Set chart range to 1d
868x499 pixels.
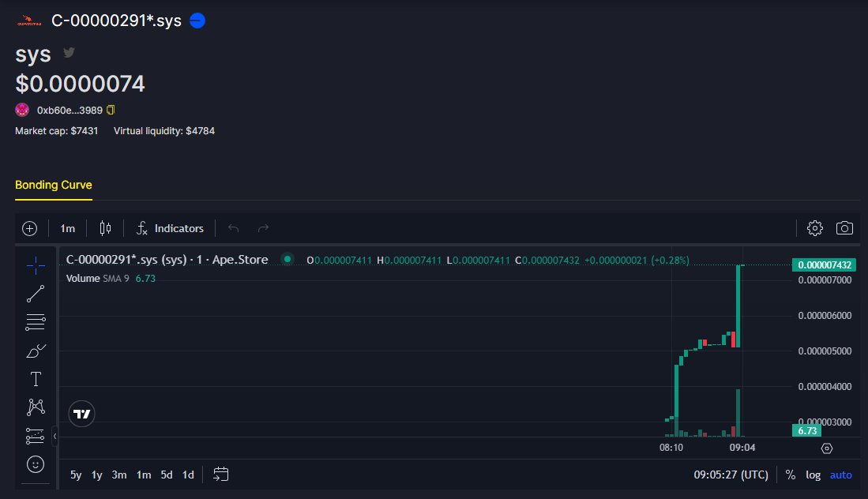point(188,475)
